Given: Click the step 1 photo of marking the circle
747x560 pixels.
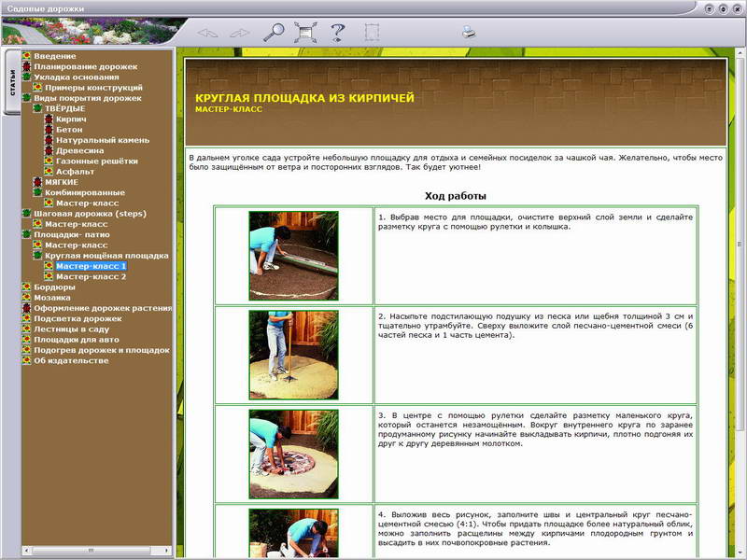Looking at the screenshot, I should pyautogui.click(x=293, y=256).
